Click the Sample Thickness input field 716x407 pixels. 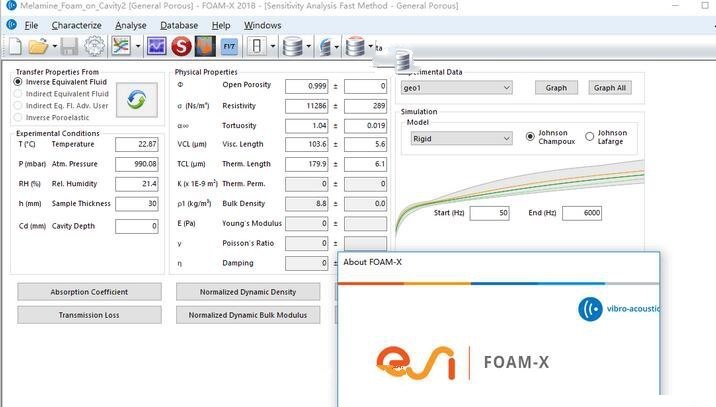pyautogui.click(x=137, y=204)
